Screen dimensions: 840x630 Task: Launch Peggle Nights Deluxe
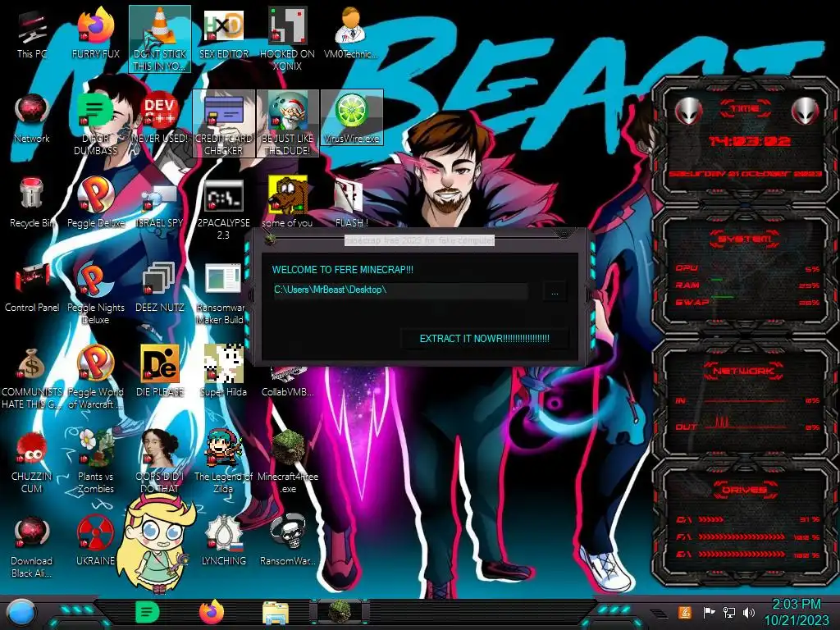coord(95,293)
